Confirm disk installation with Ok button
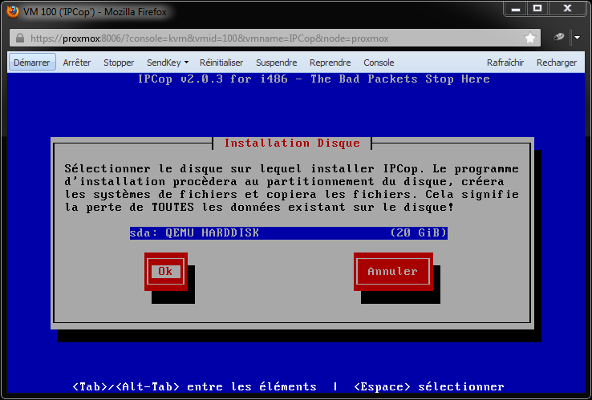 (166, 272)
